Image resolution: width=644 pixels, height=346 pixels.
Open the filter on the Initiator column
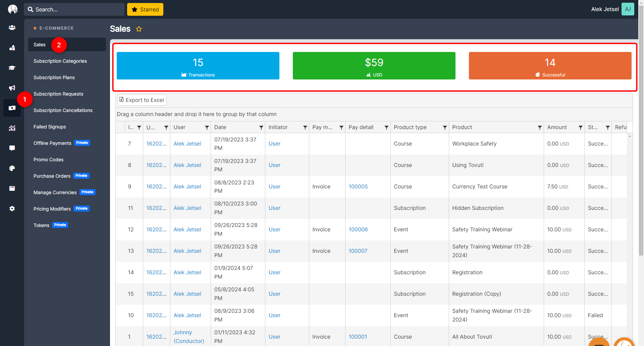305,127
